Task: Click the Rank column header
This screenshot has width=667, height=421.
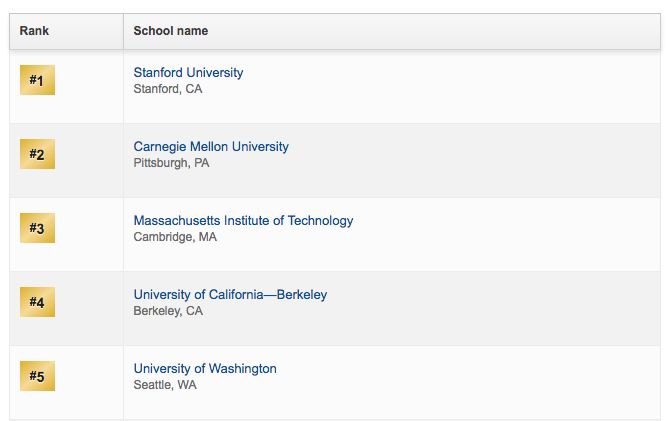Action: (x=35, y=31)
